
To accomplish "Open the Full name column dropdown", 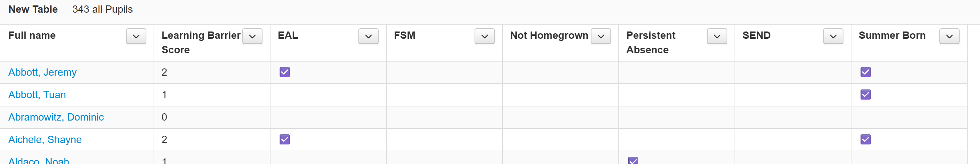I will (136, 37).
